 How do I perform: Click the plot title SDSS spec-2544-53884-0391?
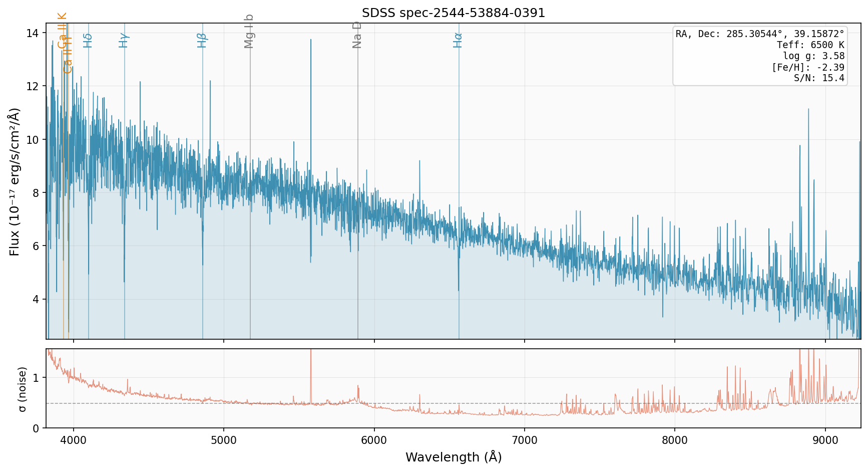[454, 13]
